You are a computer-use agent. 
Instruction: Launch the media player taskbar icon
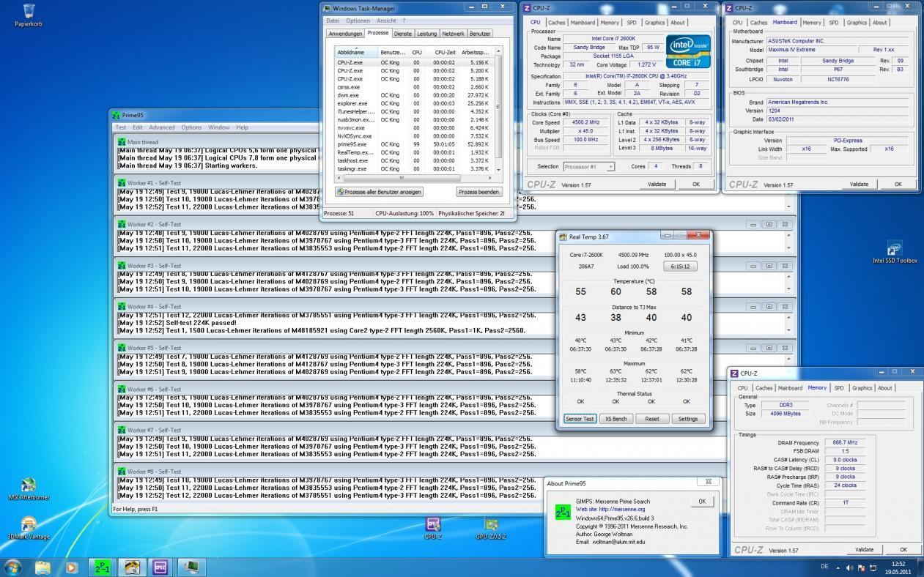pos(71,567)
